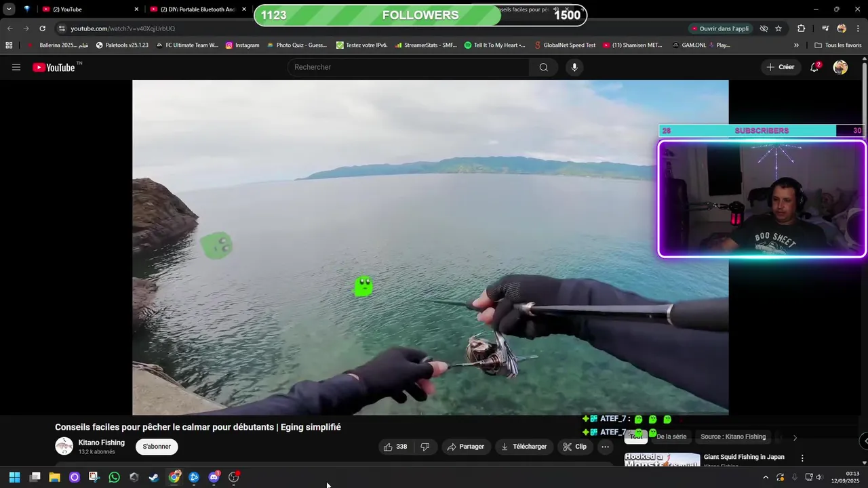Open the Paletools v25.1.23 bookmark
This screenshot has width=868, height=488.
[x=122, y=45]
